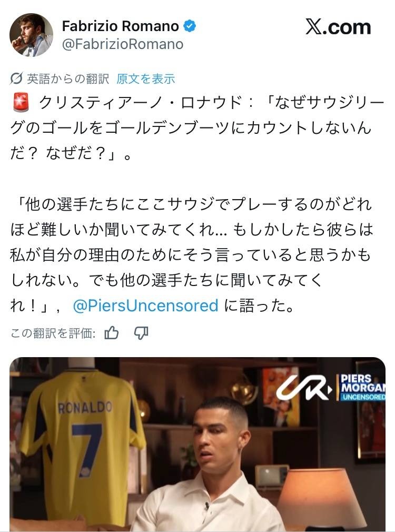
Task: Click the orange lamp shade in video
Action: (x=321, y=497)
